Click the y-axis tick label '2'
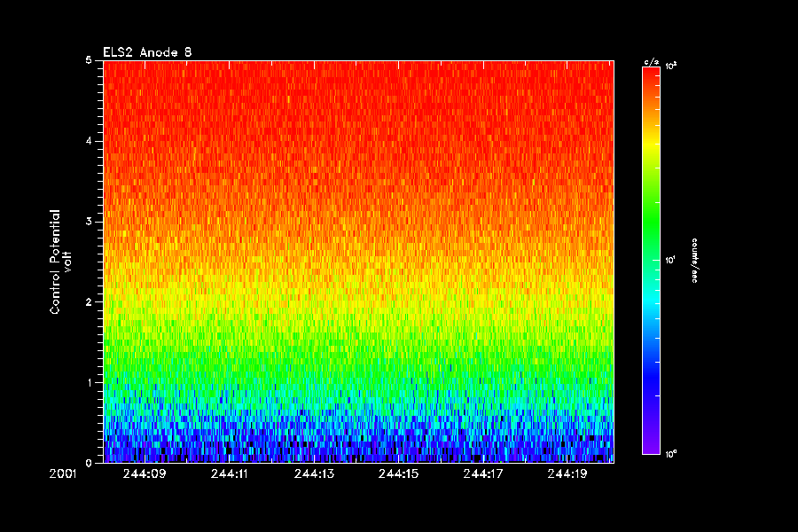798x532 pixels. click(x=89, y=301)
